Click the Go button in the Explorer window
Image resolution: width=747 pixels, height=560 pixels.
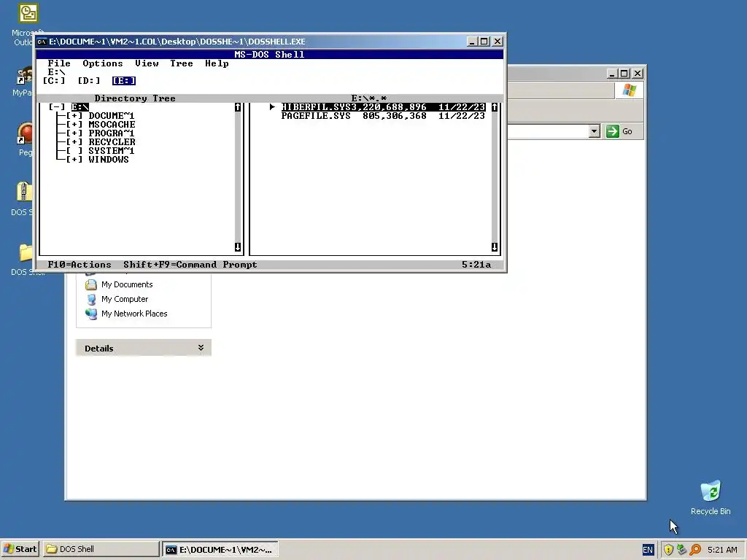(619, 131)
